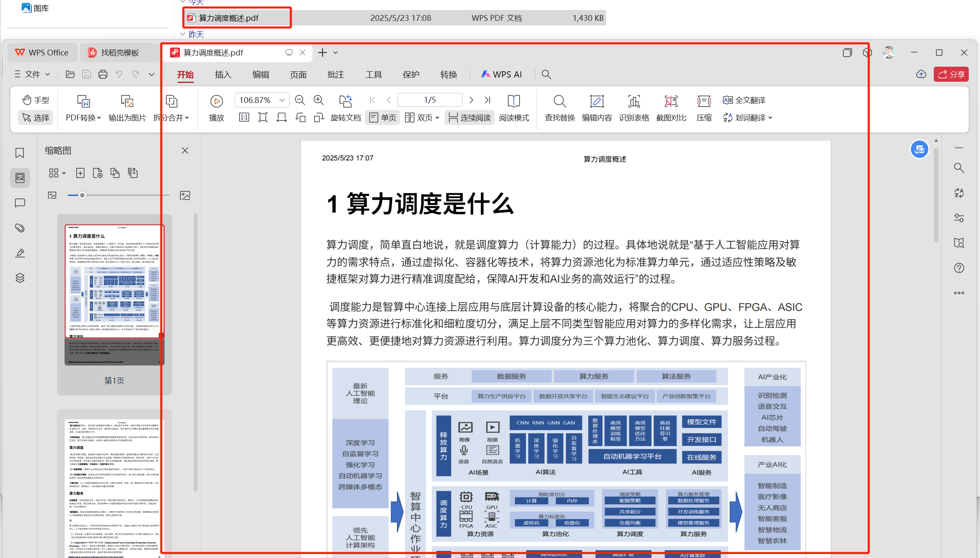Expand the File menu dropdown
The image size is (980, 558).
[32, 74]
